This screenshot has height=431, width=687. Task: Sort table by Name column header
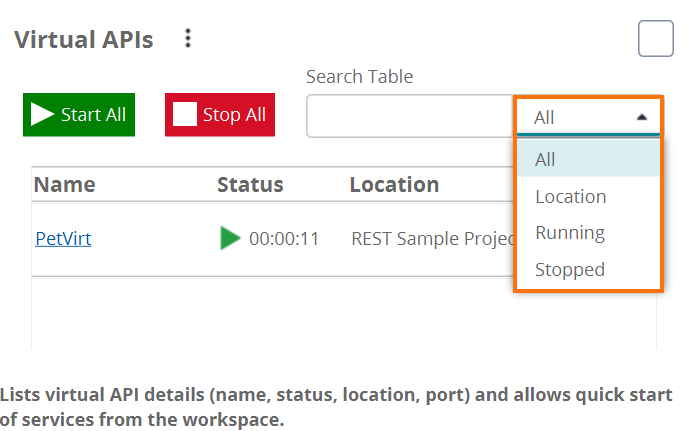tap(64, 184)
